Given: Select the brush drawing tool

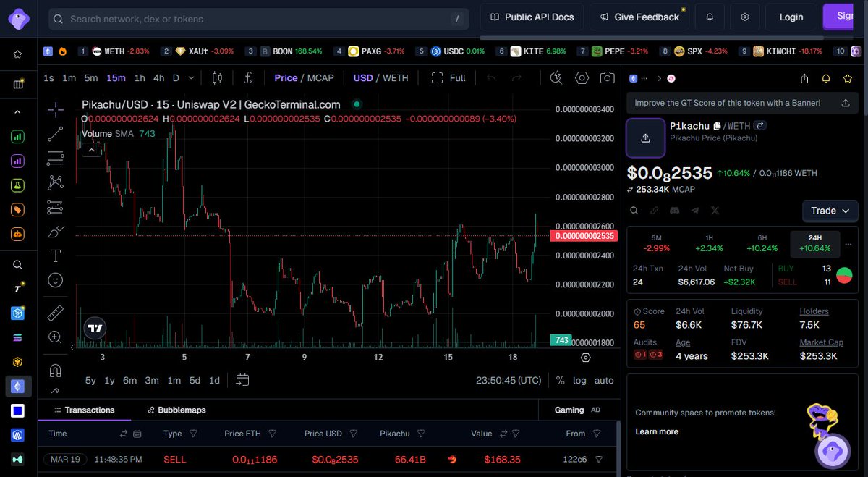Looking at the screenshot, I should [56, 232].
